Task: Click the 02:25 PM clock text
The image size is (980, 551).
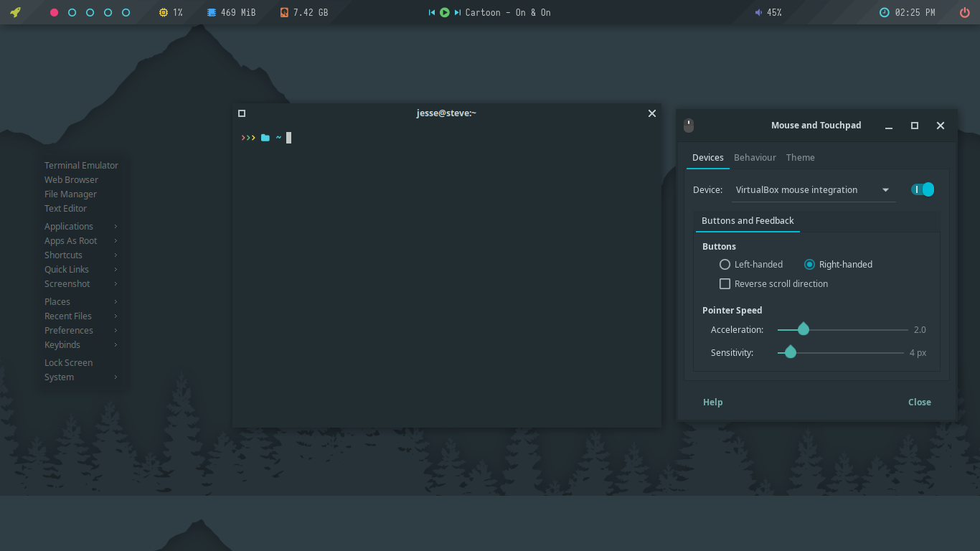Action: pyautogui.click(x=915, y=13)
